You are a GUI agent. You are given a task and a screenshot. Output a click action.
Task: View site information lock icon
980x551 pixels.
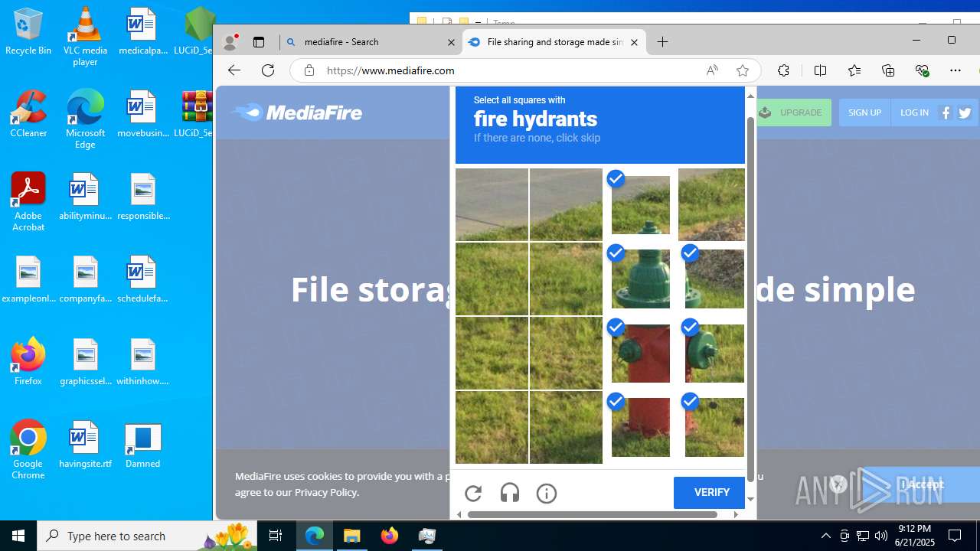coord(309,70)
